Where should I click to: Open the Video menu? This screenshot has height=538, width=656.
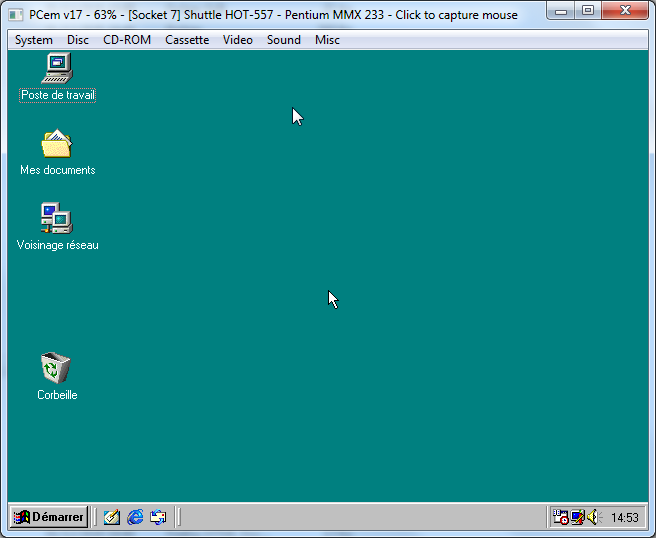click(x=238, y=40)
